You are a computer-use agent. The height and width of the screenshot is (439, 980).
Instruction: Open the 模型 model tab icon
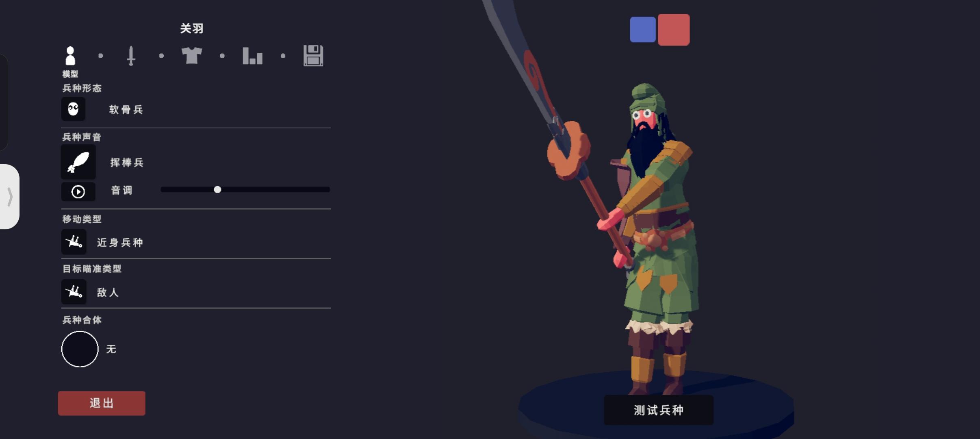pyautogui.click(x=70, y=56)
